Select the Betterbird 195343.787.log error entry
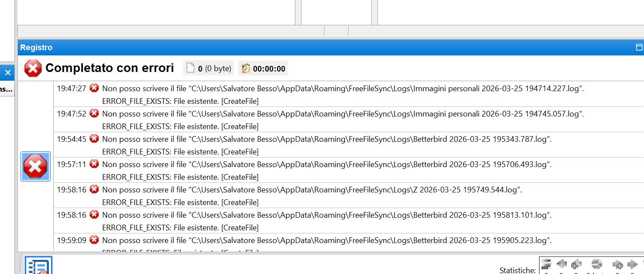 [x=349, y=145]
